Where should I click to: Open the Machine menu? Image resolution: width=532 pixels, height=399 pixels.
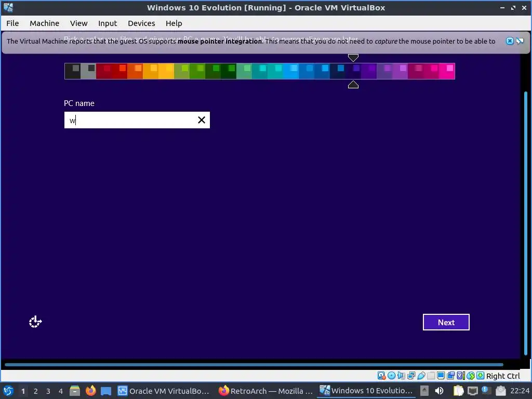click(45, 23)
